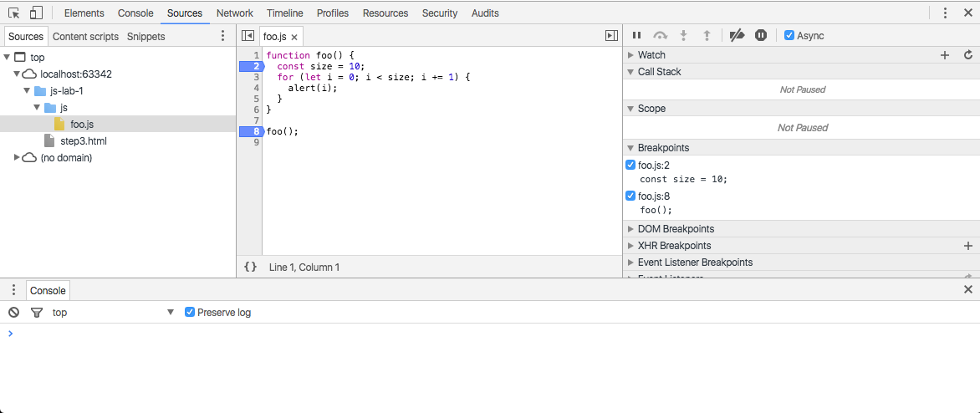Click the pause script execution button

pos(636,35)
